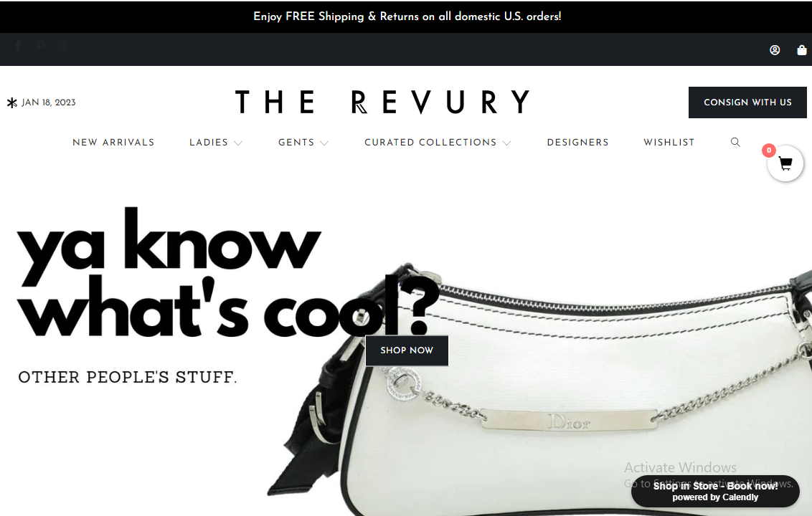Click The Revury logo
The height and width of the screenshot is (516, 812).
[x=382, y=102]
